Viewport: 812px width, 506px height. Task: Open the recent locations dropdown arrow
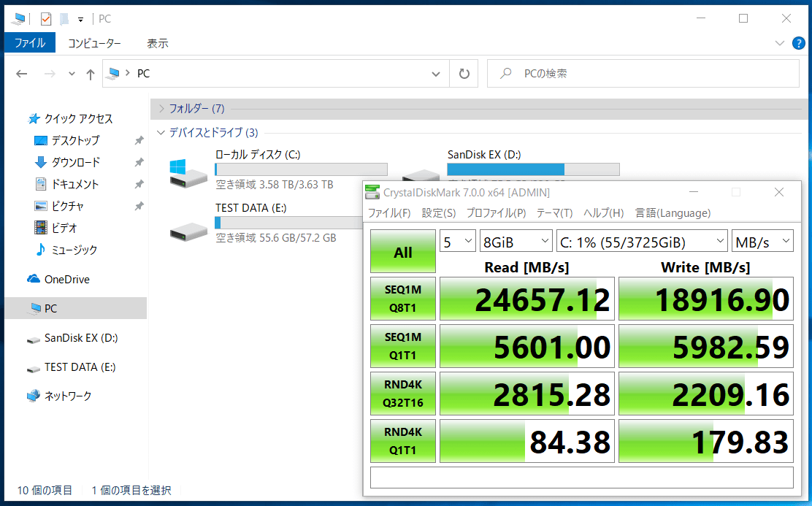coord(72,74)
